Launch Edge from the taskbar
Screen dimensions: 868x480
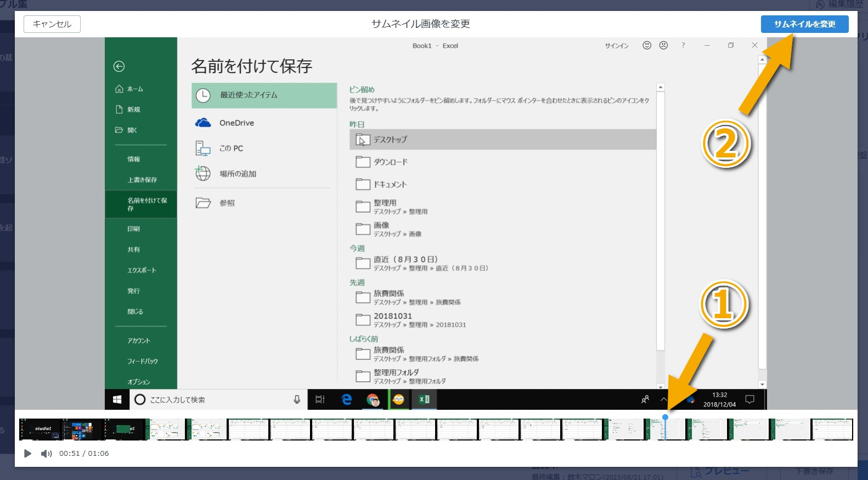347,400
